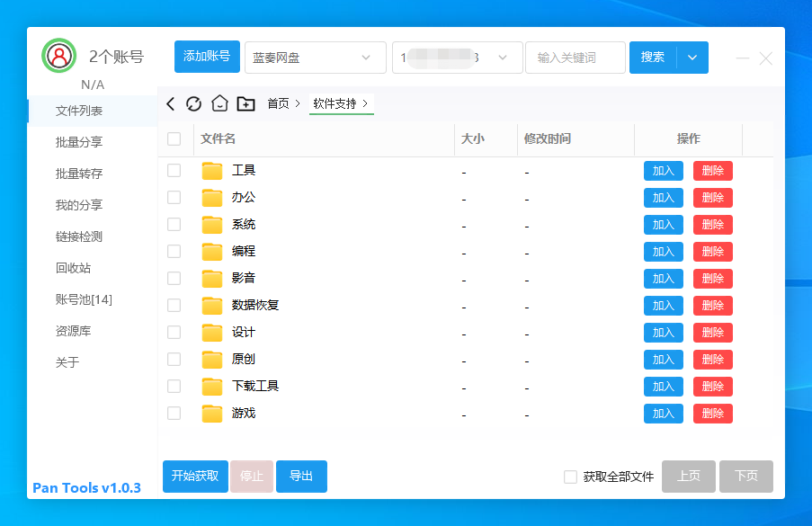Open the 蓝奏网盘 drive type dropdown
Image resolution: width=812 pixels, height=526 pixels.
pos(316,57)
